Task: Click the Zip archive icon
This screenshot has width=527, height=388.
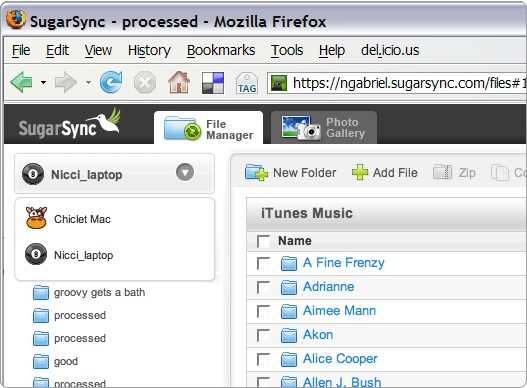Action: pos(442,172)
